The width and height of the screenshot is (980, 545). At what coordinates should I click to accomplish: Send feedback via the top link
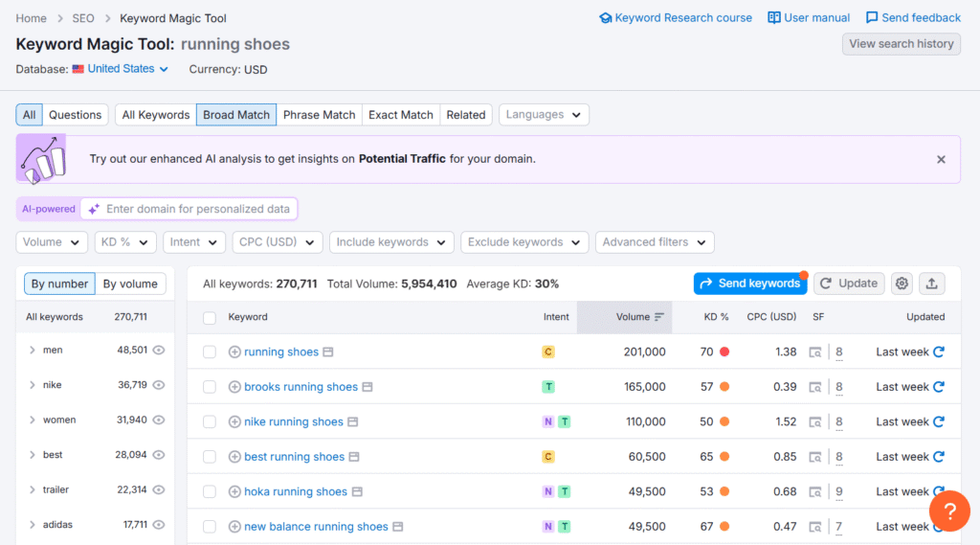913,18
